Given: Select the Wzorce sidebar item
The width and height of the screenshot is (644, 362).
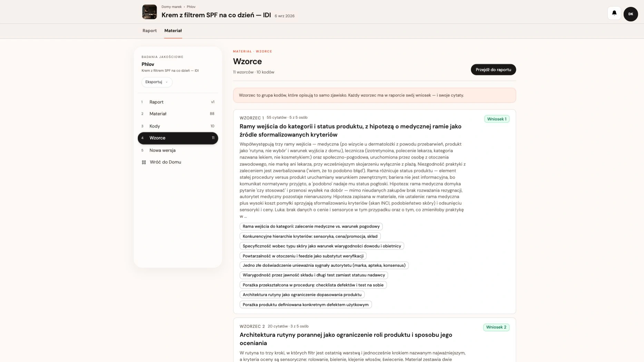Looking at the screenshot, I should pyautogui.click(x=178, y=138).
